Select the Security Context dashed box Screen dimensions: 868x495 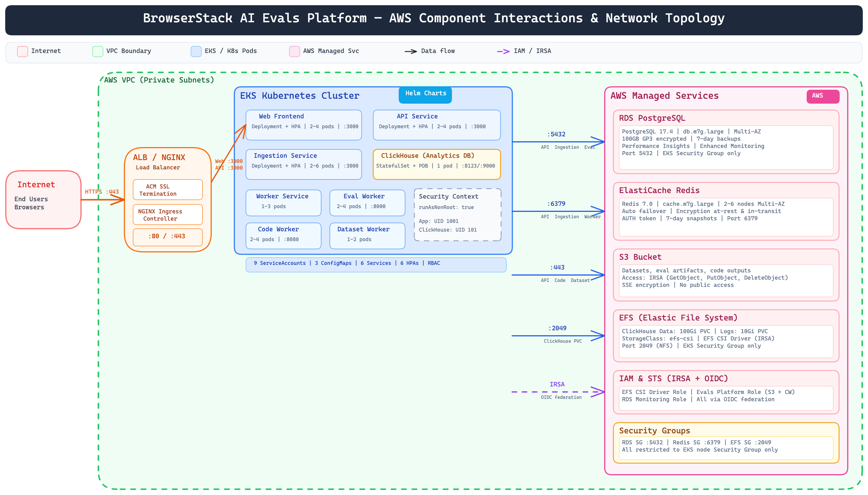(458, 214)
